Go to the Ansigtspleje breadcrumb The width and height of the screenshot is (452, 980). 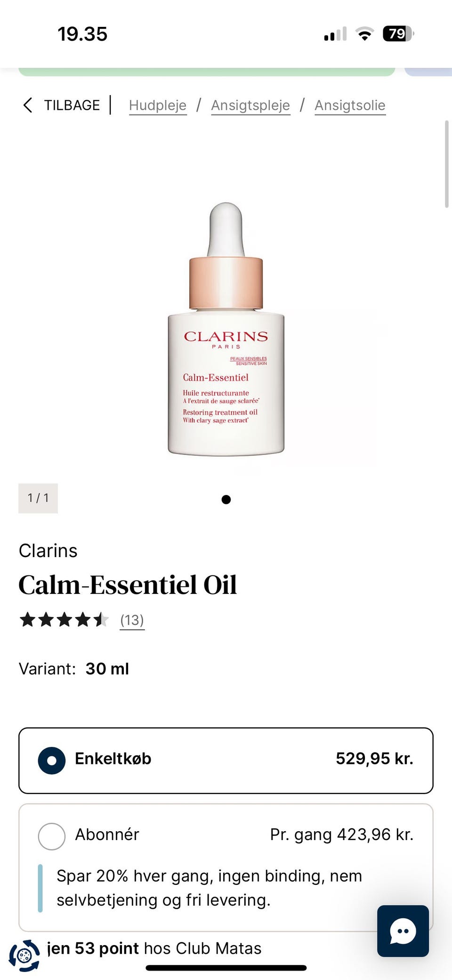(x=250, y=105)
